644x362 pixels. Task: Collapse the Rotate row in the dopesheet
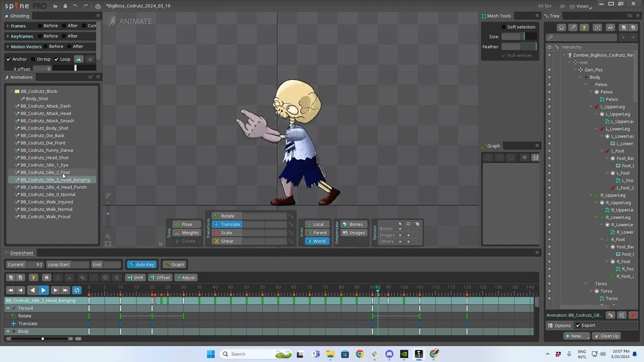click(x=12, y=316)
